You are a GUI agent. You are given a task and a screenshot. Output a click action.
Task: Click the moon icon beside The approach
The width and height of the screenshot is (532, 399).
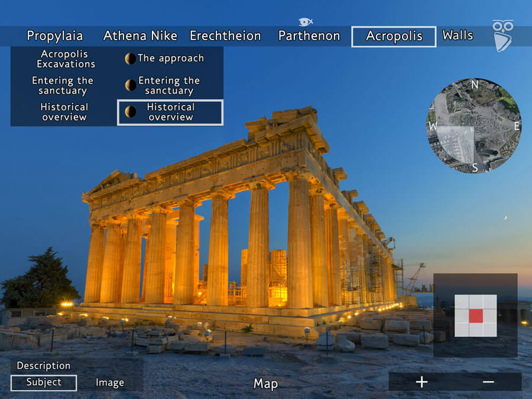[129, 58]
